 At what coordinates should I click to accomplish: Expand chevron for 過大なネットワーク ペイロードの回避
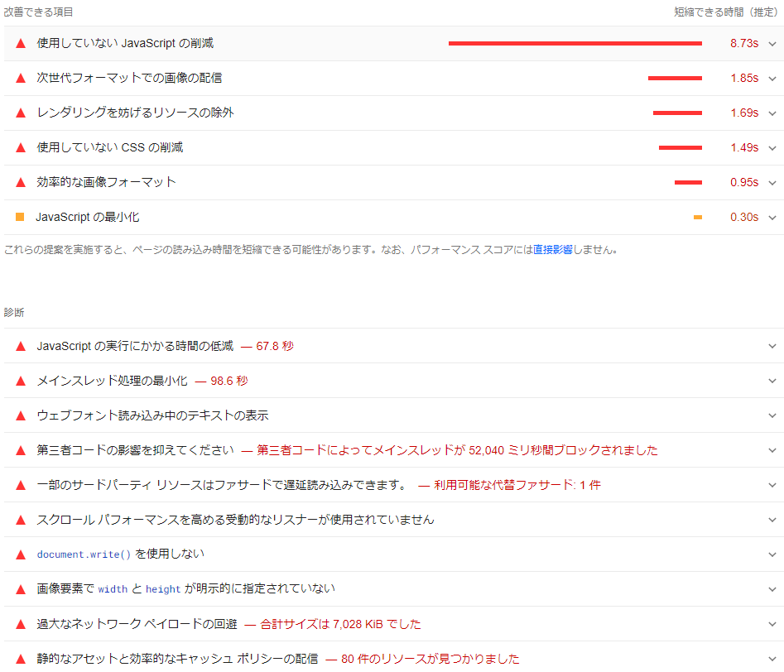tap(772, 624)
